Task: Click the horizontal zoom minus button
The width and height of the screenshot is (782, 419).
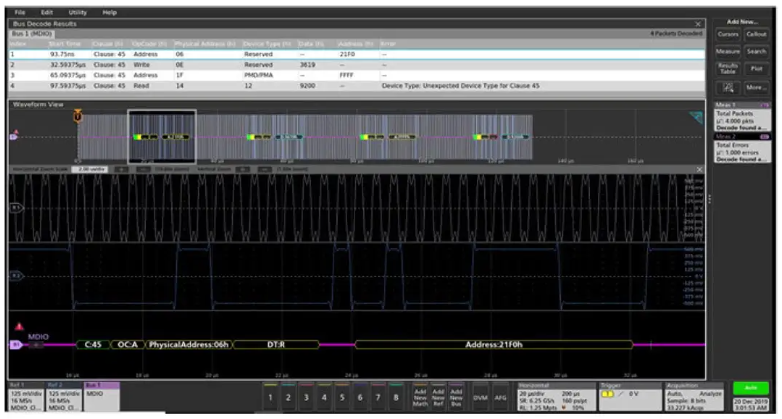Action: (143, 170)
